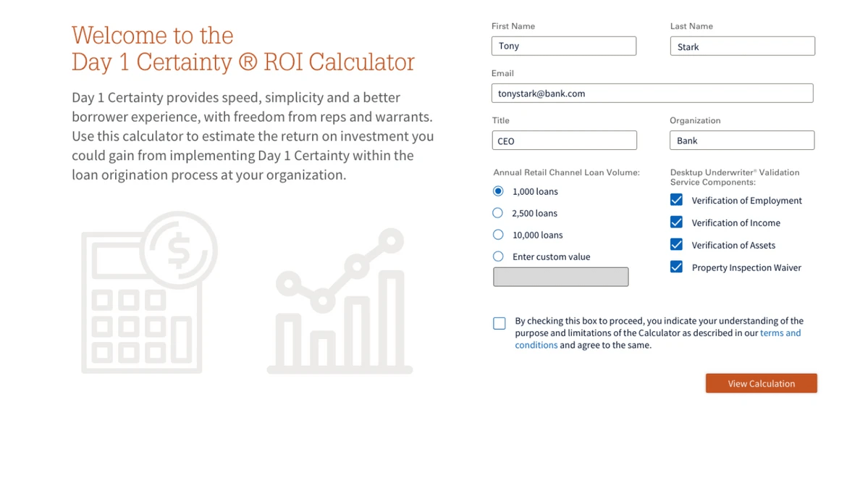
Task: Edit the Title field showing CEO
Action: [564, 141]
